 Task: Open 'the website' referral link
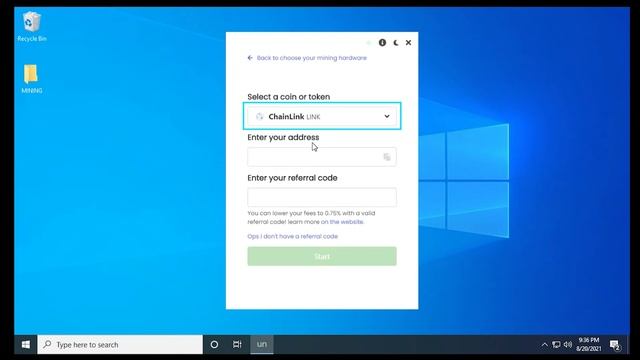click(x=347, y=222)
